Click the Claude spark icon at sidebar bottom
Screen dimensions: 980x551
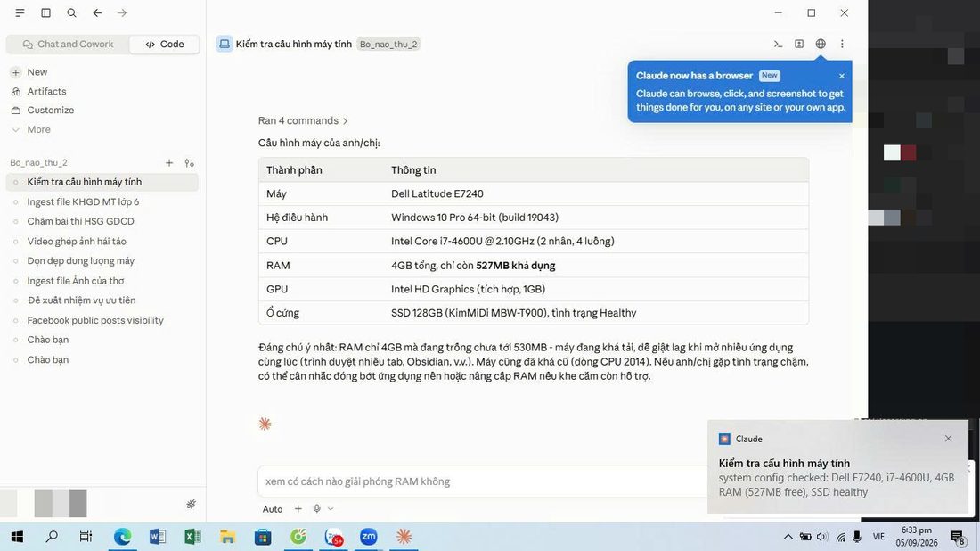coord(192,504)
